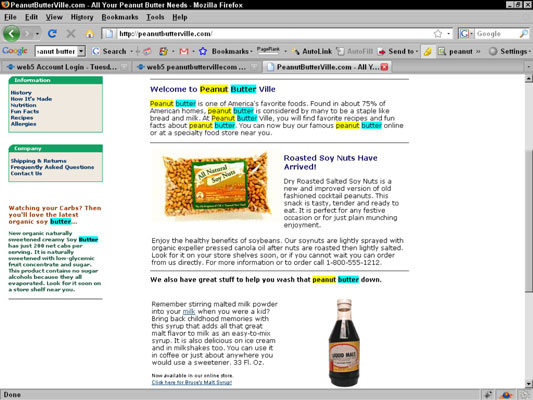Open the History menu

click(x=82, y=17)
